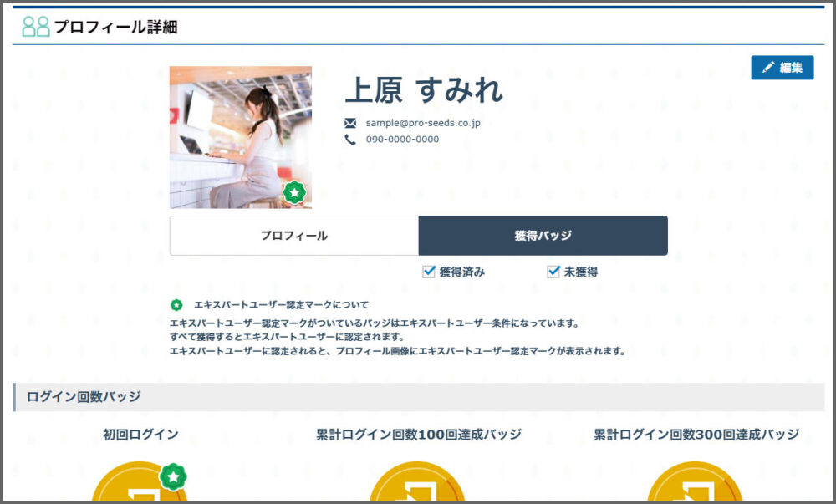The image size is (836, 504).
Task: Click the people icon beside プロフィール詳細
Action: pyautogui.click(x=36, y=27)
